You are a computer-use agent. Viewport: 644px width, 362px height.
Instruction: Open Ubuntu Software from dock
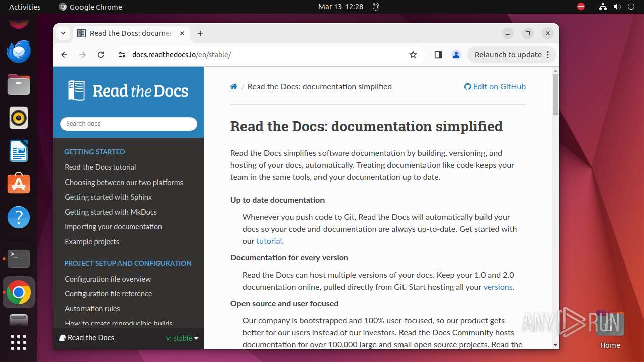coord(19,184)
